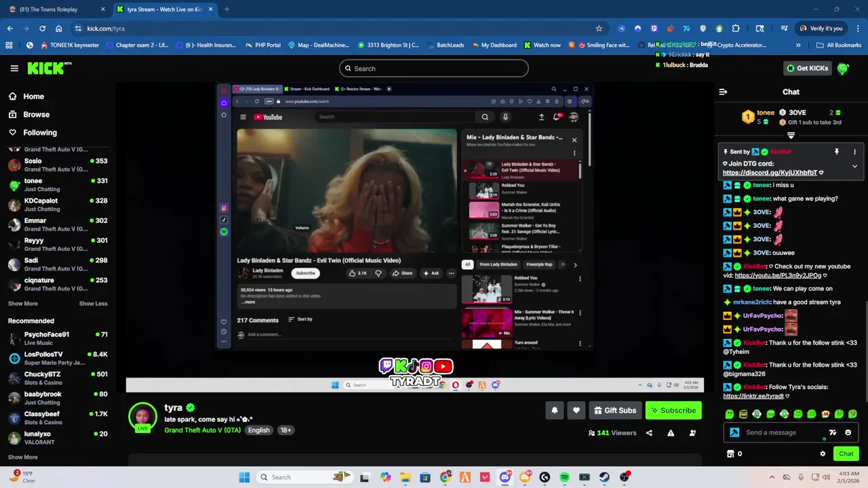Open Spotify from Windows taskbar
Screen dimensions: 868x488
click(564, 477)
